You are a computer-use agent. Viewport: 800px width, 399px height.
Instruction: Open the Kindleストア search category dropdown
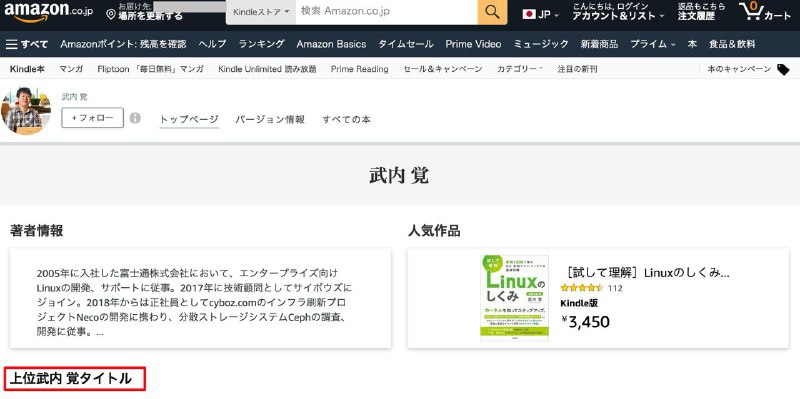click(261, 12)
